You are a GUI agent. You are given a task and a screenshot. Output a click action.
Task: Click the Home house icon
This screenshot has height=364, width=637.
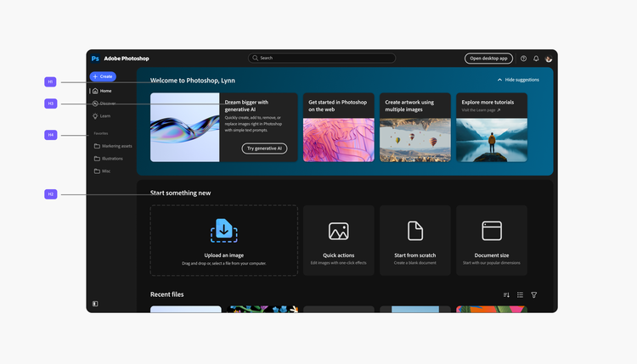(95, 91)
